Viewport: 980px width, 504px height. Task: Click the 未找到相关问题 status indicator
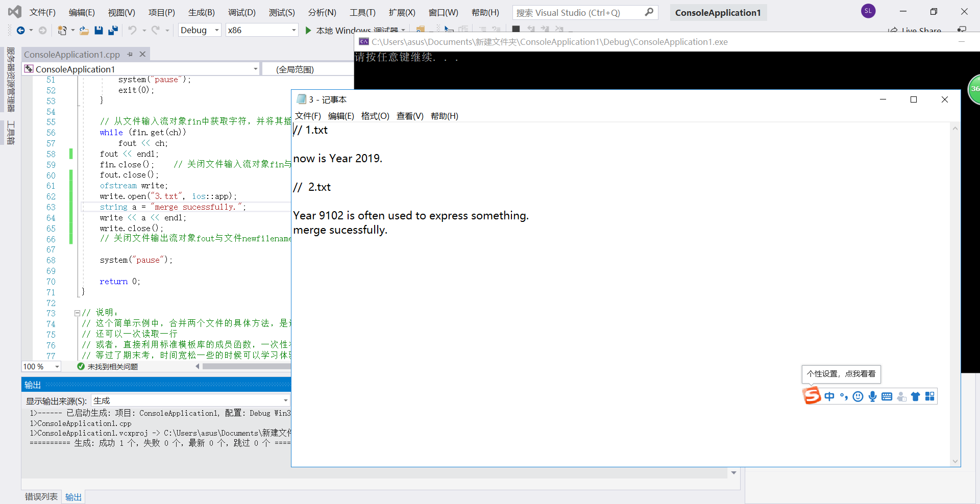107,366
